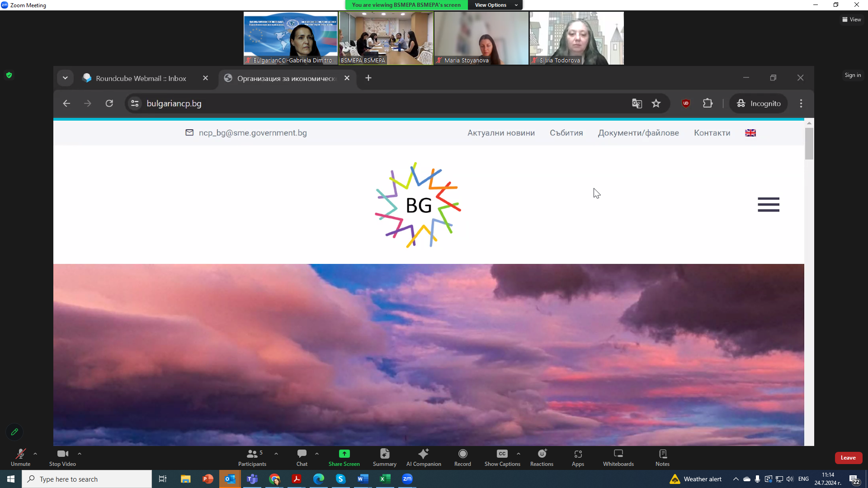Click the Incognito indicator
The height and width of the screenshot is (488, 868).
pos(759,103)
